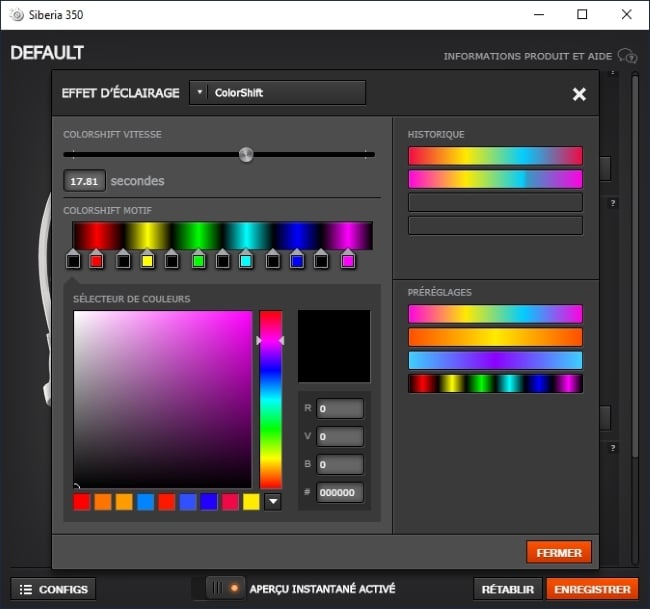Viewport: 650px width, 609px height.
Task: Click the lower question mark help icon
Action: (x=613, y=448)
